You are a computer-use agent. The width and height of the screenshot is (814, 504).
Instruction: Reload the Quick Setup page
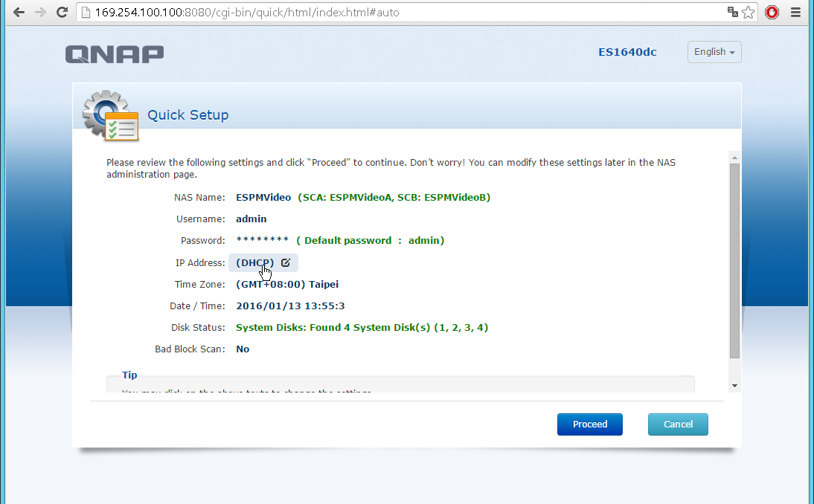(x=63, y=13)
